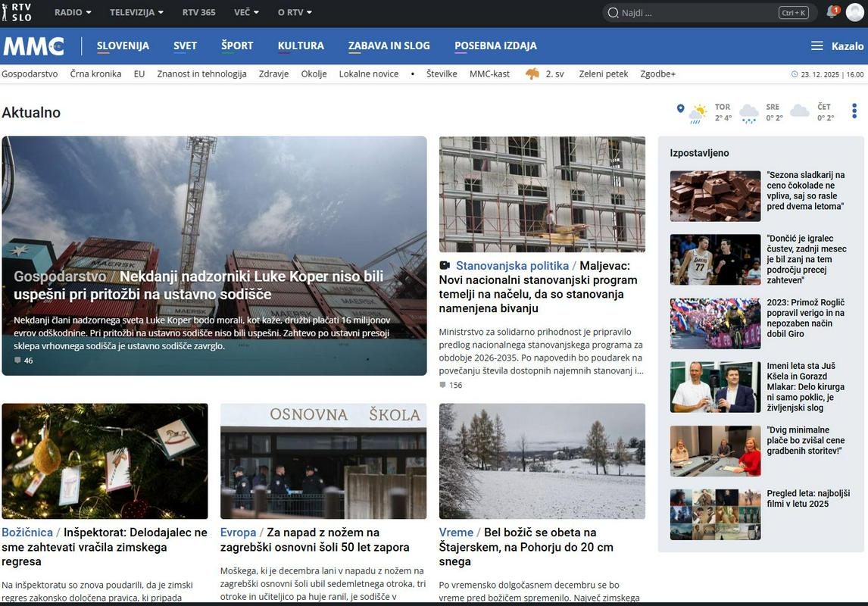Select the KULTURA section tab
The image size is (868, 606).
pyautogui.click(x=301, y=46)
